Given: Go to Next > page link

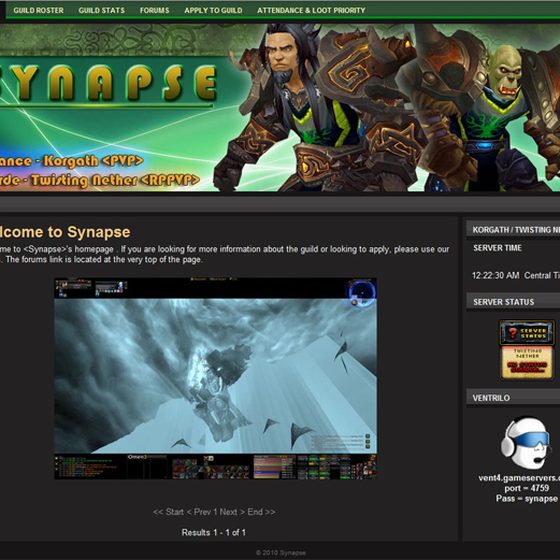Looking at the screenshot, I should click(232, 512).
